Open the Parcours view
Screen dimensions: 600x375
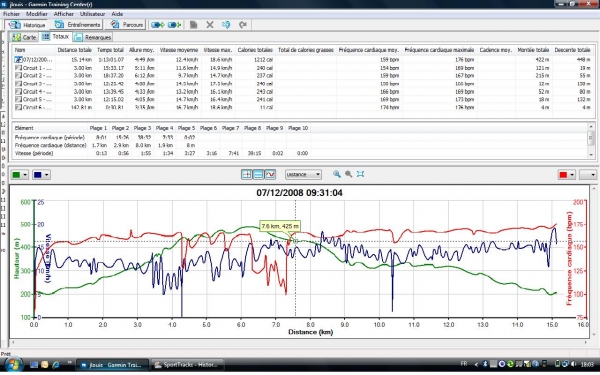coord(126,25)
